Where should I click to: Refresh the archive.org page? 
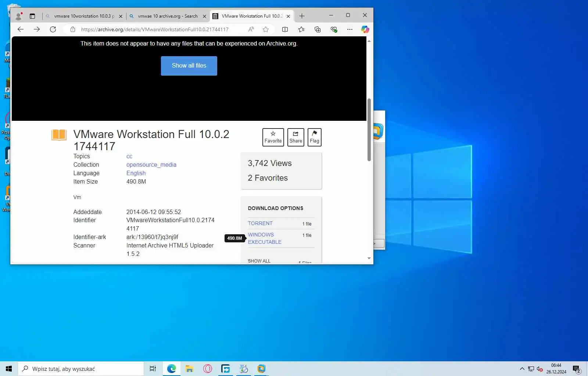[x=53, y=29]
